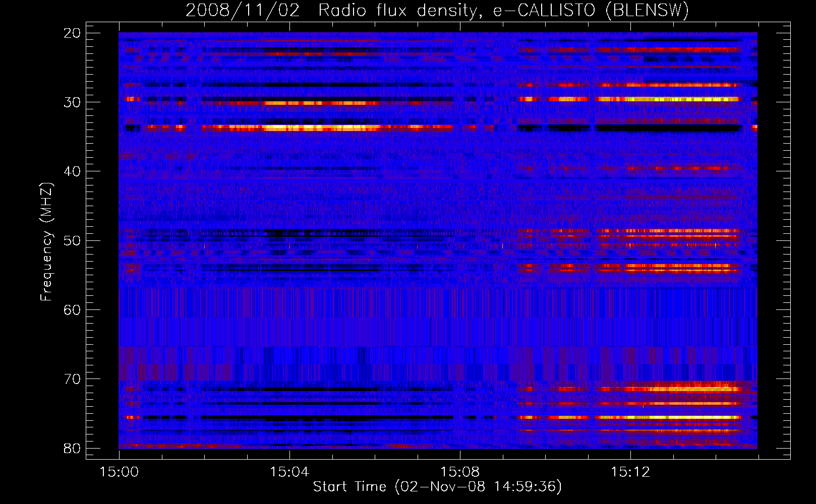The width and height of the screenshot is (816, 504).
Task: Click the 15:08 time tick label
Action: point(460,472)
